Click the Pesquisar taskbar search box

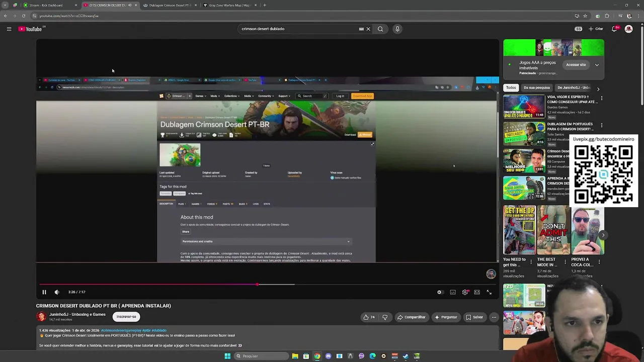(262, 356)
